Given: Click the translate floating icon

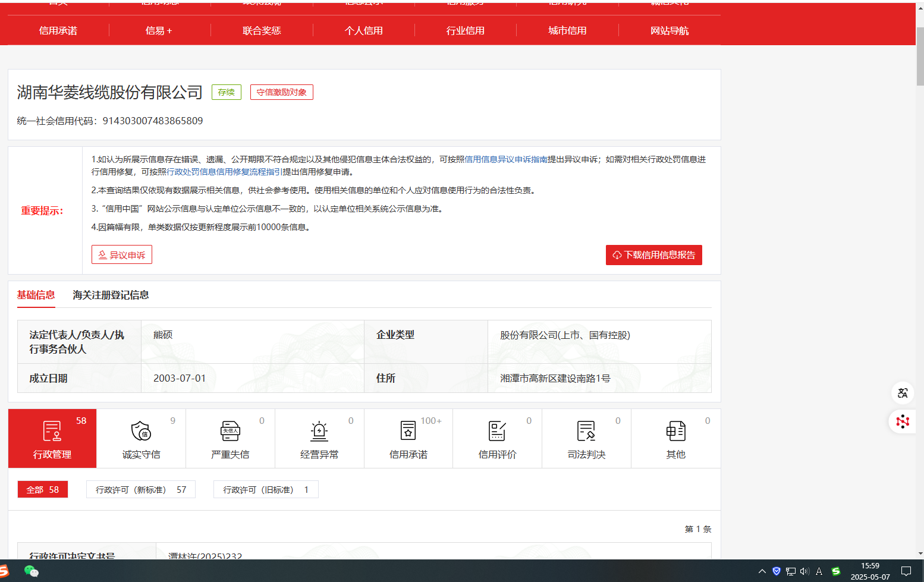Looking at the screenshot, I should (903, 393).
